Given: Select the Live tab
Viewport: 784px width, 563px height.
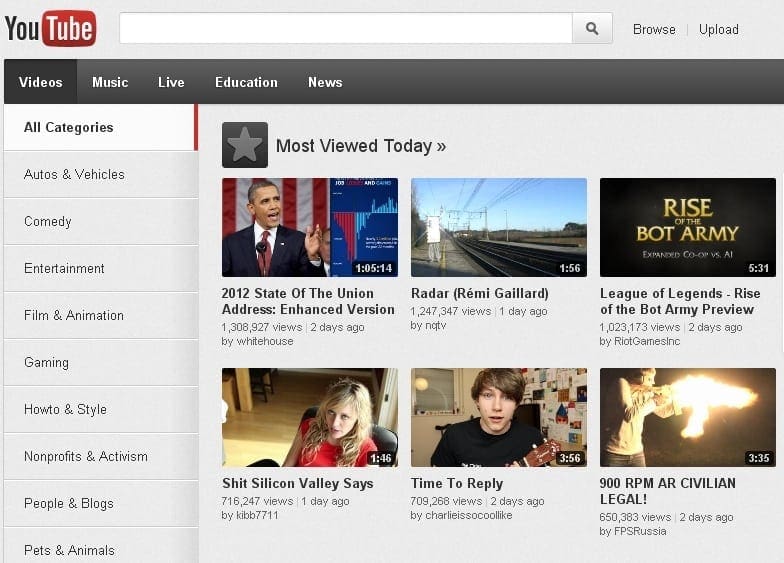Looking at the screenshot, I should [171, 82].
